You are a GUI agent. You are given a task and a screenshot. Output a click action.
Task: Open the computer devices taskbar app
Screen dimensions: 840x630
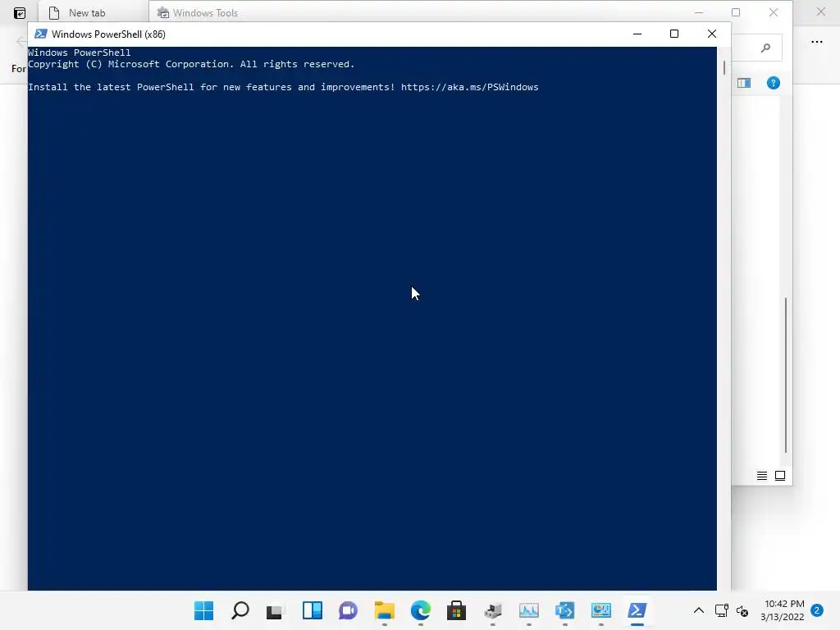[x=492, y=610]
